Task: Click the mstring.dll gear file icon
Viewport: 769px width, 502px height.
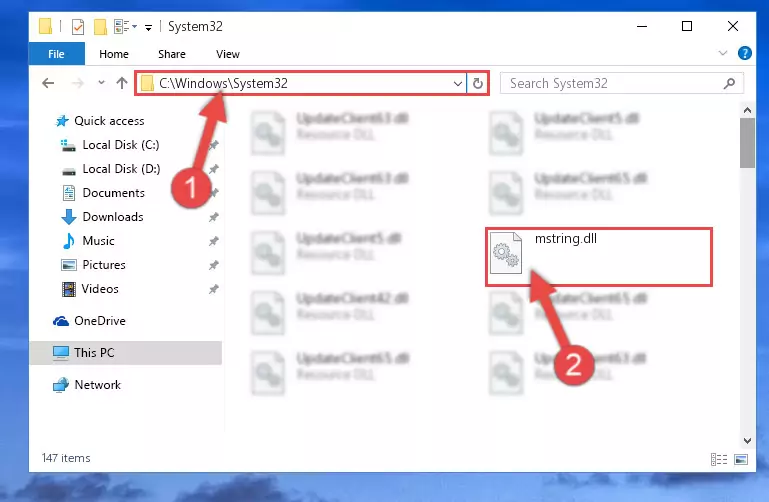Action: (x=506, y=253)
